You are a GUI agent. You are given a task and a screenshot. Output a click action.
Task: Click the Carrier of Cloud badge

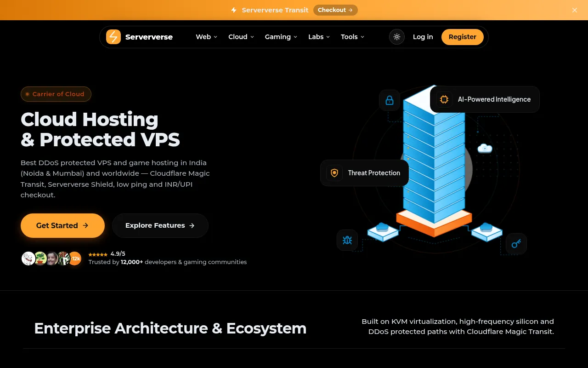click(56, 94)
